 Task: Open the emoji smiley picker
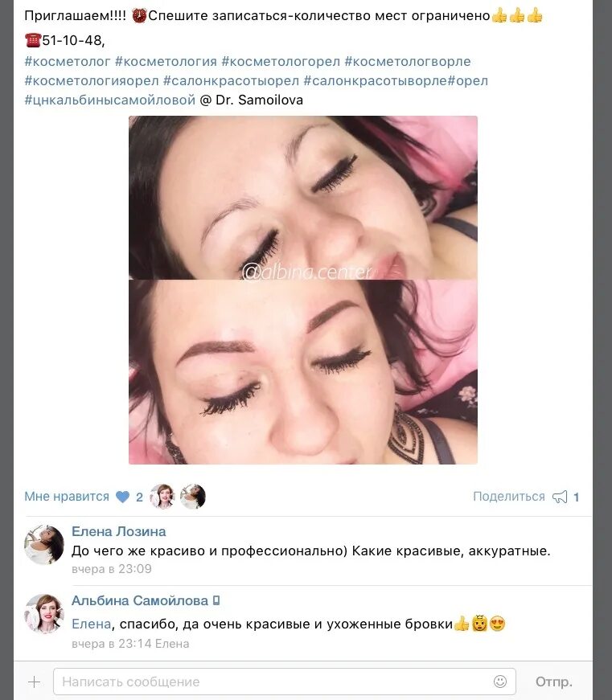click(x=500, y=682)
